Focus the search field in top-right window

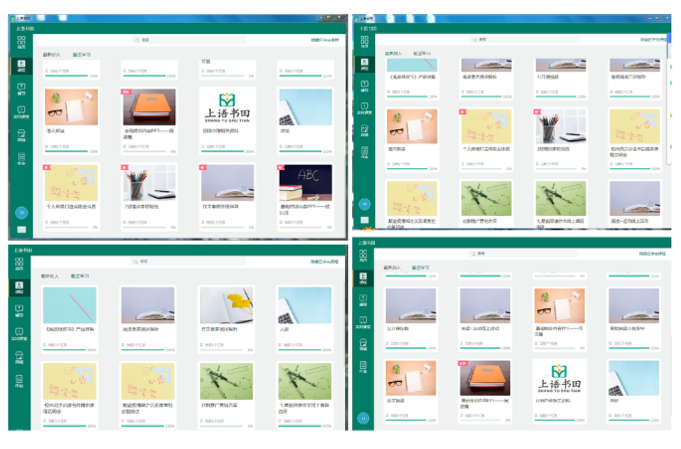(525, 40)
